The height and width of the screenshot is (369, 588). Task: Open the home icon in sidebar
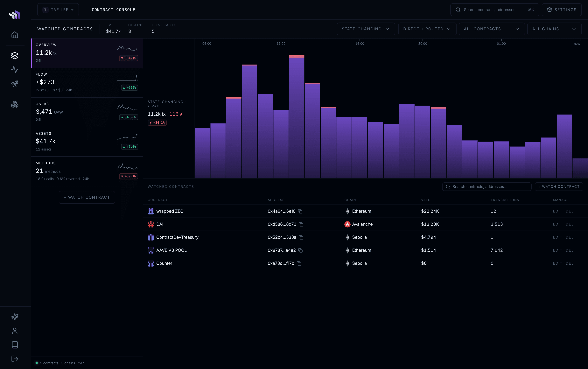15,35
